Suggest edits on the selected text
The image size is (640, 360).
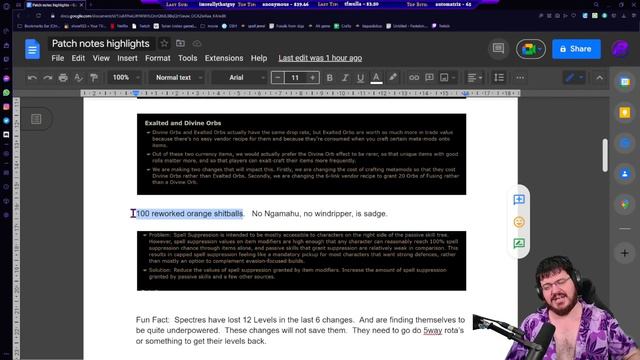pyautogui.click(x=519, y=244)
